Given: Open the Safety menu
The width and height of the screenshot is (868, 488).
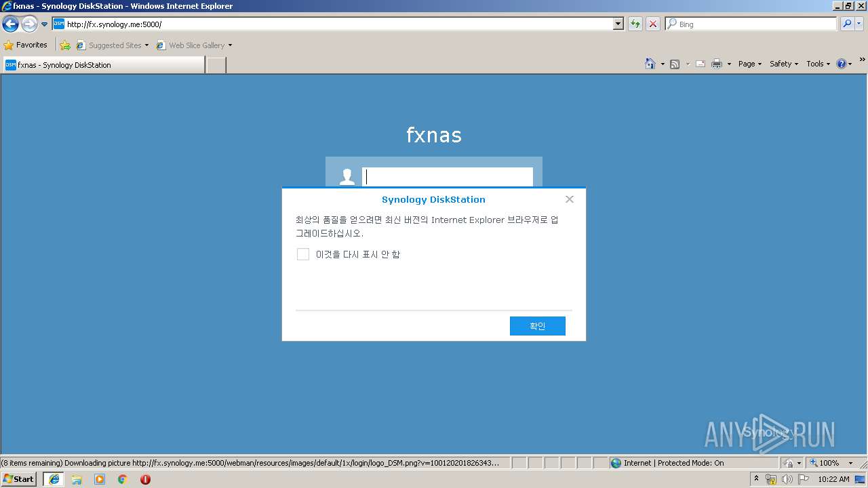Looking at the screenshot, I should [x=784, y=64].
